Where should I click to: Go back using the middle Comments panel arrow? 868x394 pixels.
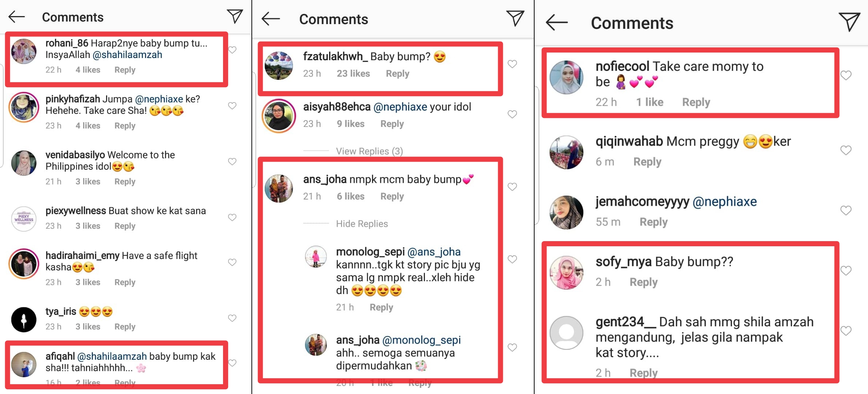click(270, 19)
